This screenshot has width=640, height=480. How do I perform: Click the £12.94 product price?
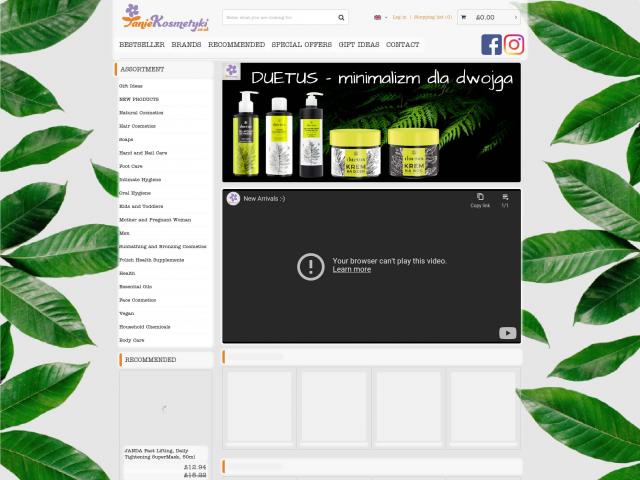tap(195, 467)
